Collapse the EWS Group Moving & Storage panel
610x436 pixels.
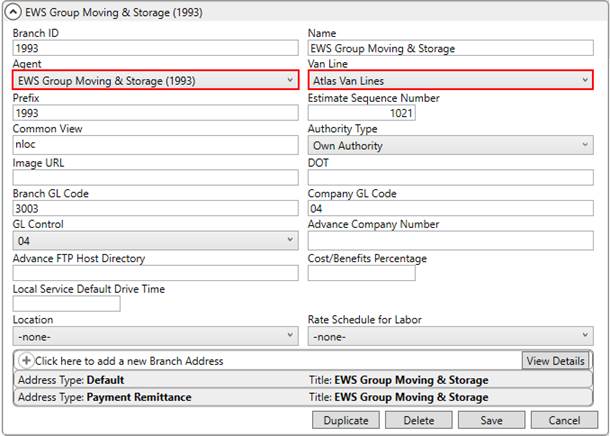pyautogui.click(x=14, y=13)
